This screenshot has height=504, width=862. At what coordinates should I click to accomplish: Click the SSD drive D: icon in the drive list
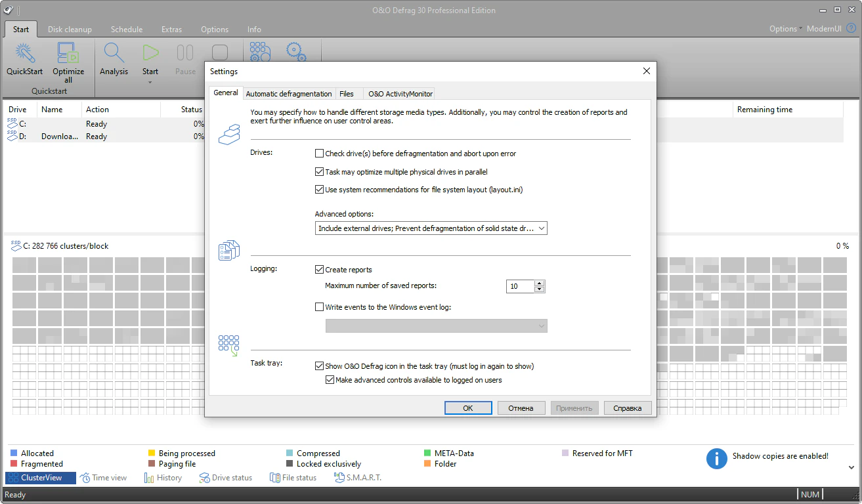pyautogui.click(x=12, y=135)
